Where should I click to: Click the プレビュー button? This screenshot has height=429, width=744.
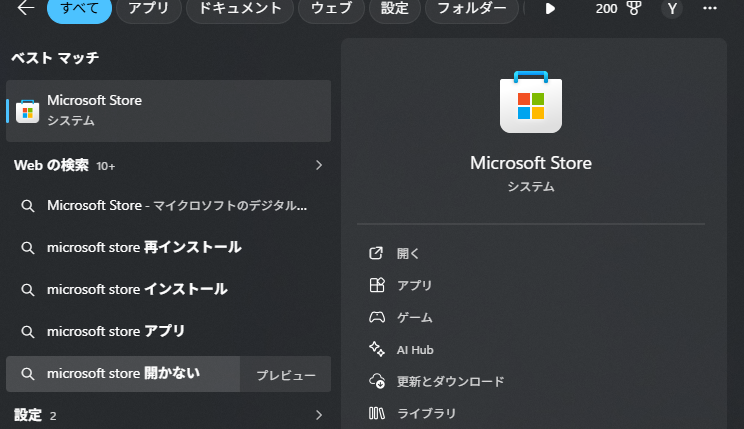[286, 375]
